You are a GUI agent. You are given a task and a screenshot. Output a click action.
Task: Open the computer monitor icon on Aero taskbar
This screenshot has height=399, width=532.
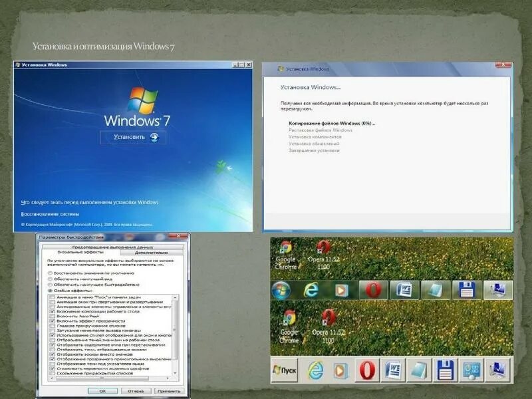[x=497, y=290]
